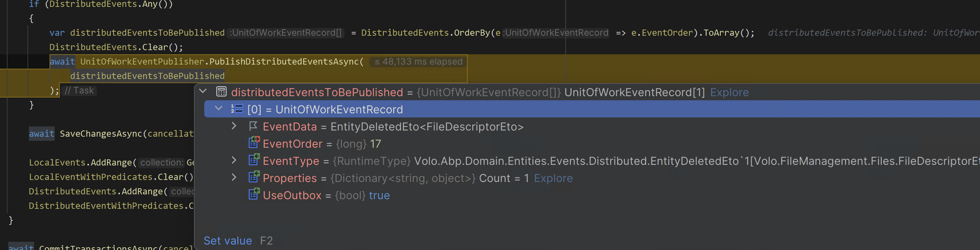The width and height of the screenshot is (980, 250).
Task: Expand the EventType node
Action: [x=234, y=160]
